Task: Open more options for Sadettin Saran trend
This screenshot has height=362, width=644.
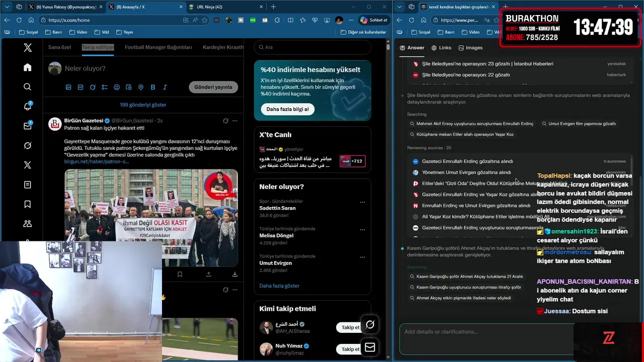Action: 362,202
